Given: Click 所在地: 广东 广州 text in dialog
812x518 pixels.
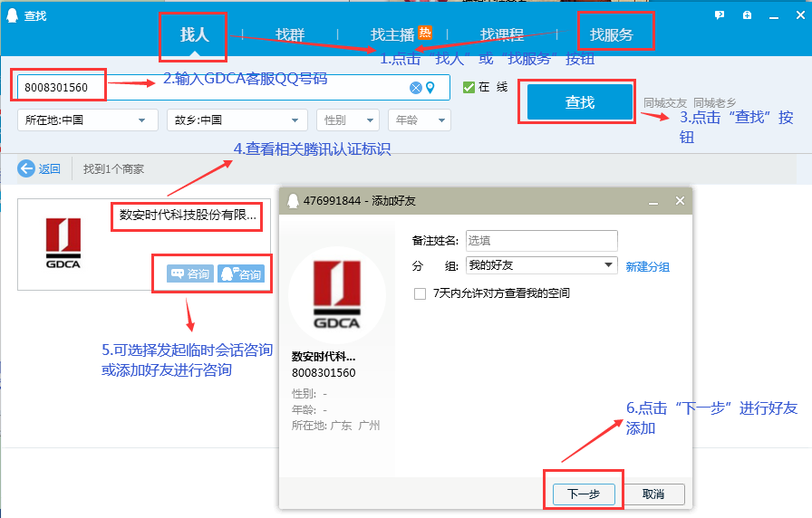Looking at the screenshot, I should [x=335, y=426].
